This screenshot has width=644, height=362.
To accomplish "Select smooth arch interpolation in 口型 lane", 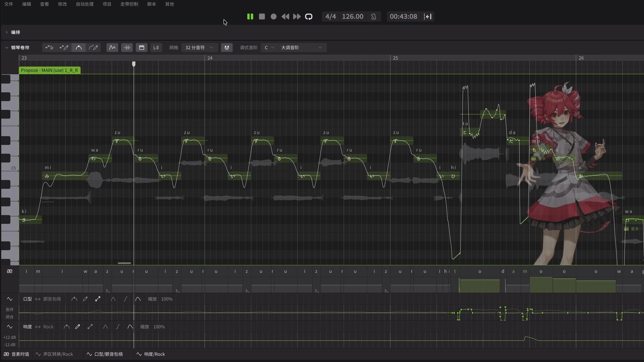I will (138, 299).
